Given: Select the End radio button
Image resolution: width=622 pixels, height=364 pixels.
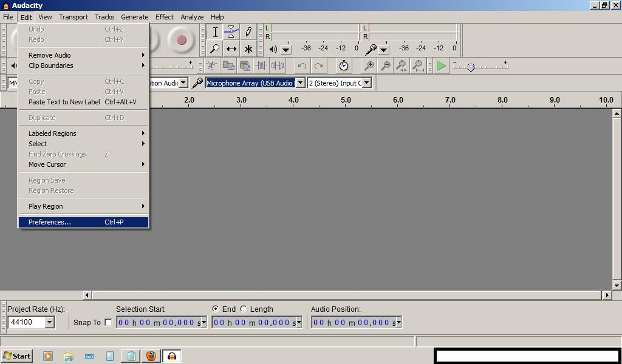Looking at the screenshot, I should 216,309.
